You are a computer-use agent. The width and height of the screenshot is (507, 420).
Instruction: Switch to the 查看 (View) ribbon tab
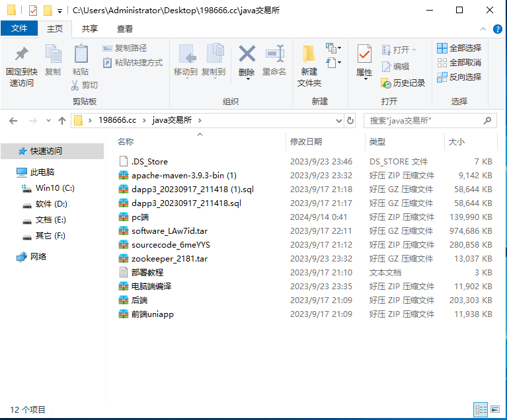(x=124, y=29)
